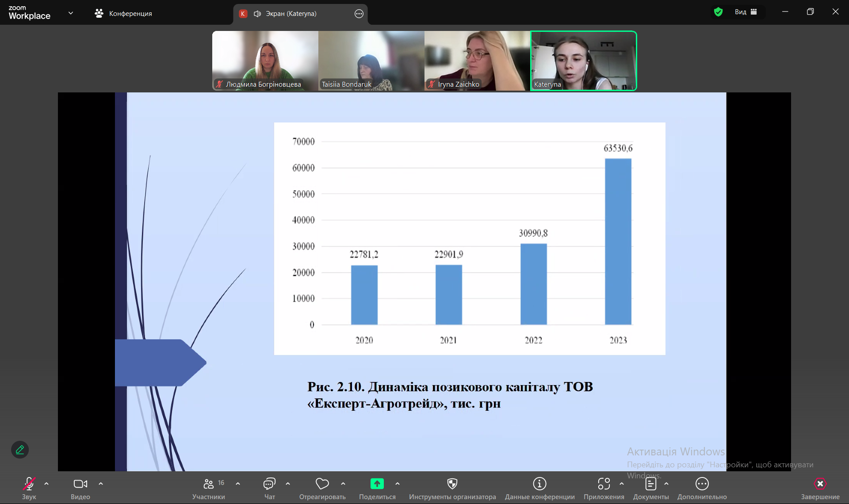Open Данные конференции info icon

pyautogui.click(x=539, y=484)
